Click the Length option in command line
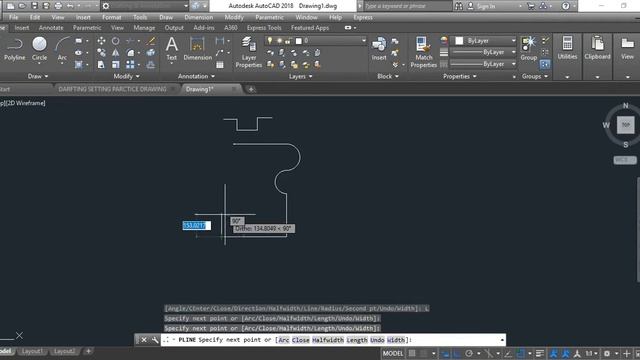This screenshot has width=640, height=360. click(x=357, y=340)
